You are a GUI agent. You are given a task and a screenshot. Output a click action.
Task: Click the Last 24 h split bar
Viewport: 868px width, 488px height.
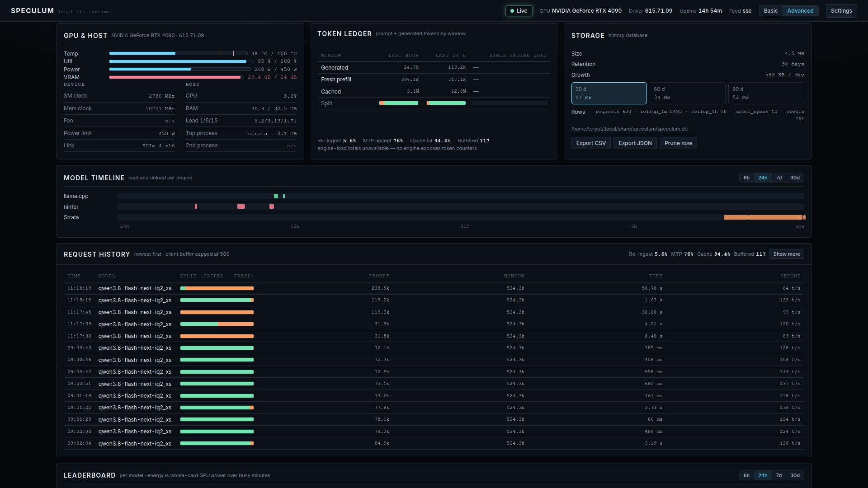pos(446,103)
